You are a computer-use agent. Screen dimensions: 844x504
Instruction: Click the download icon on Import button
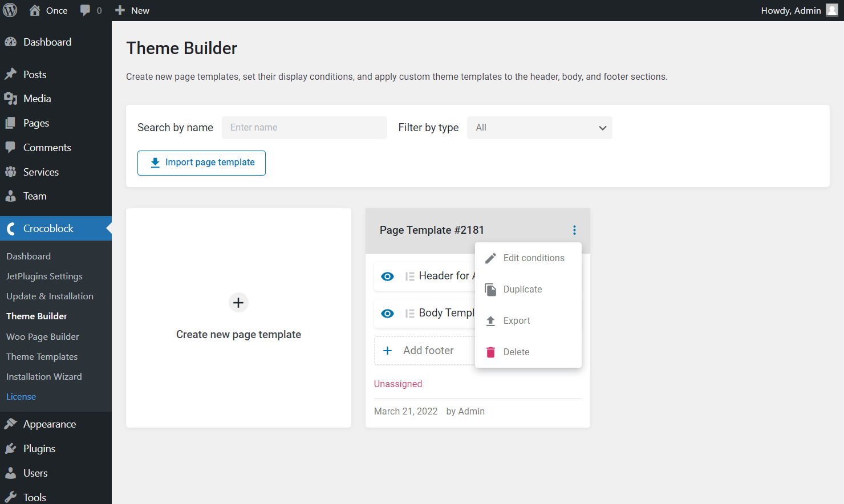tap(155, 162)
